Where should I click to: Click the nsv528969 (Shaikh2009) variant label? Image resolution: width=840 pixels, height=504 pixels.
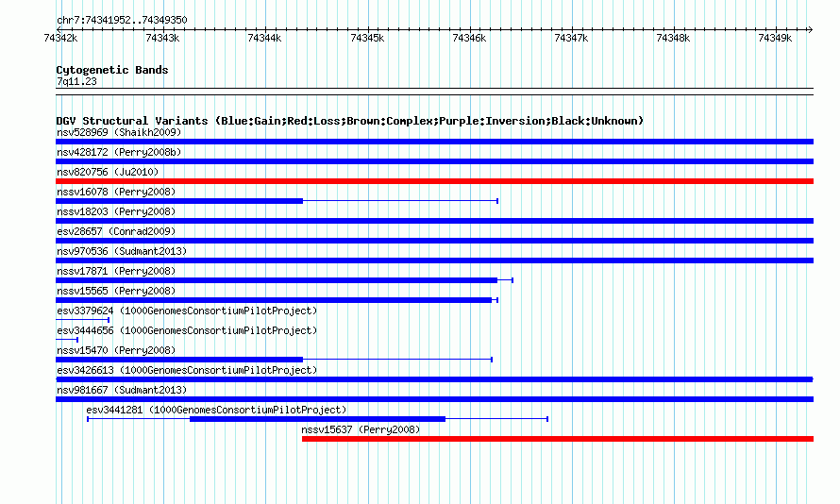(x=119, y=132)
